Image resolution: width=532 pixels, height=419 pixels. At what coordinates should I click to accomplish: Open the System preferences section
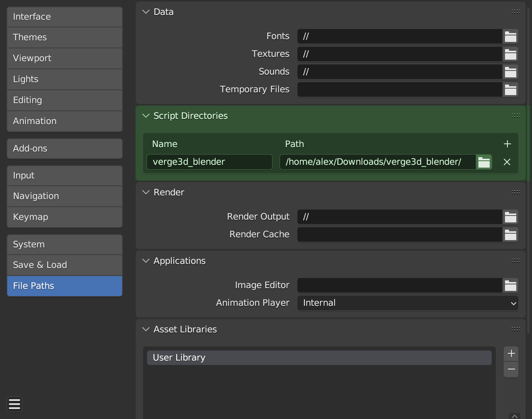click(64, 245)
